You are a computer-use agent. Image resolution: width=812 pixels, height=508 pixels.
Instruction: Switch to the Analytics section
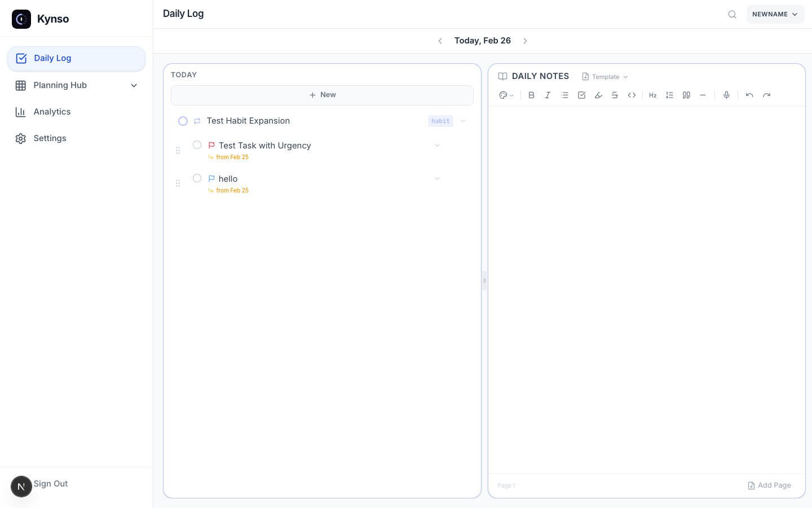click(x=51, y=111)
